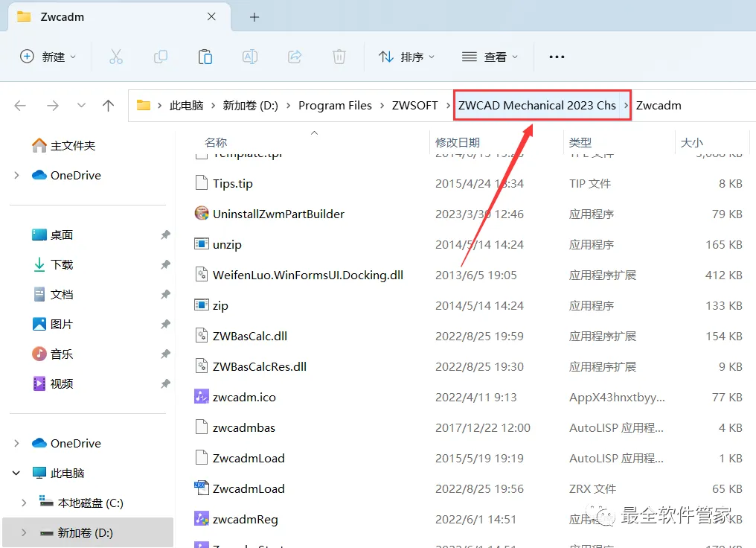Sort by 类型 column header
Image resolution: width=756 pixels, height=548 pixels.
tap(580, 142)
